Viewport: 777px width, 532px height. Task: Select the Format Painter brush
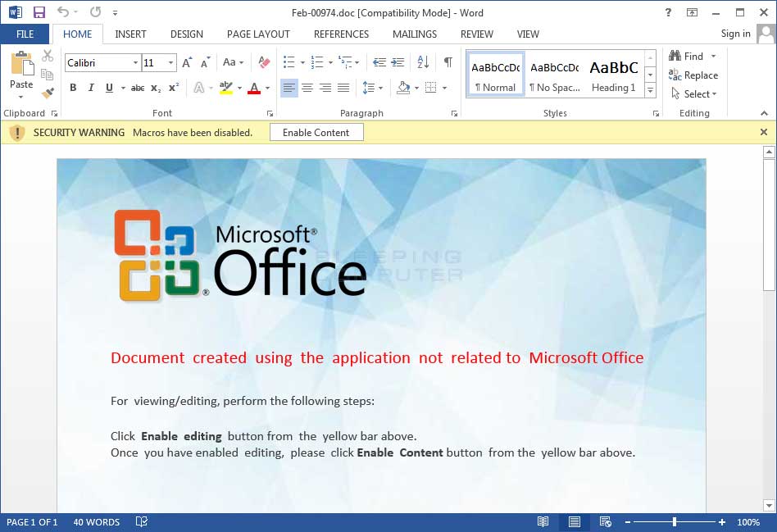(48, 93)
